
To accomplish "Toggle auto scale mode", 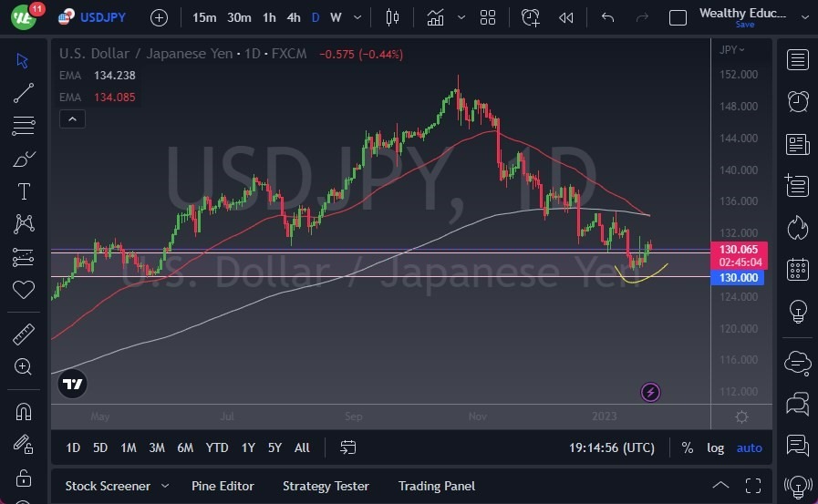I will tap(749, 447).
